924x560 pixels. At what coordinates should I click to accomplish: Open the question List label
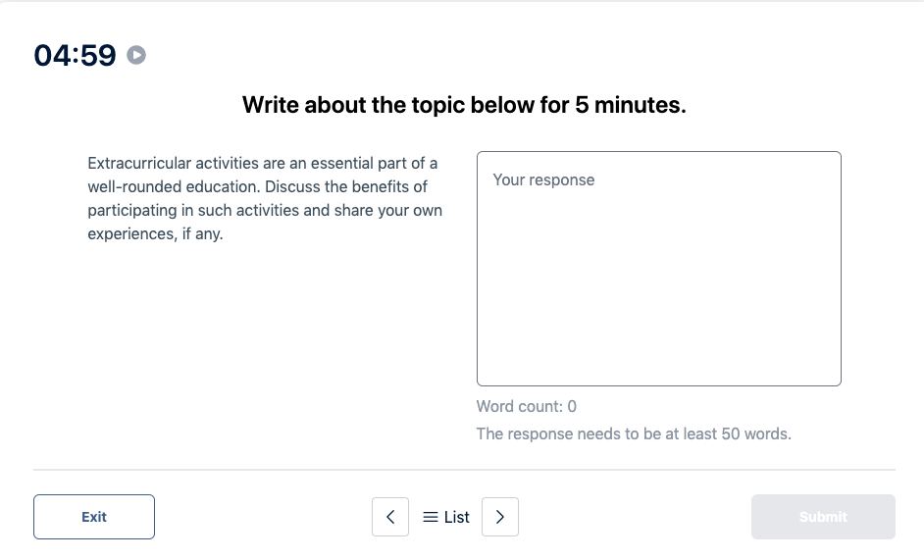pos(457,517)
